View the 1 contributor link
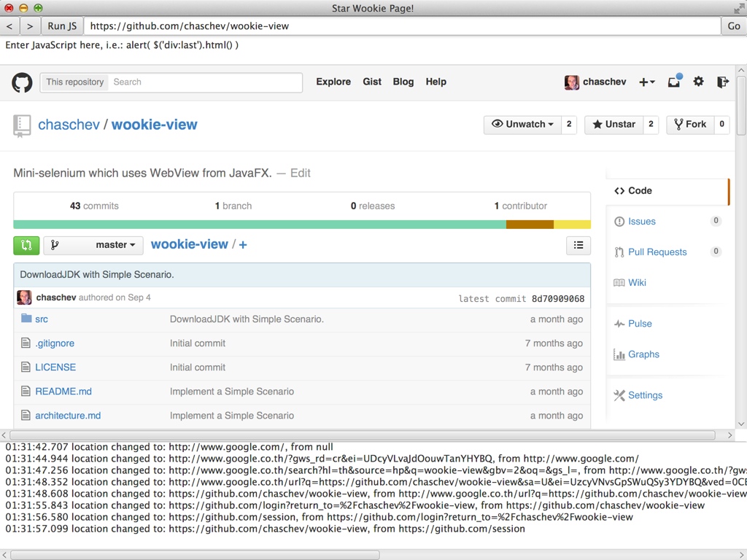The height and width of the screenshot is (560, 747). tap(521, 206)
